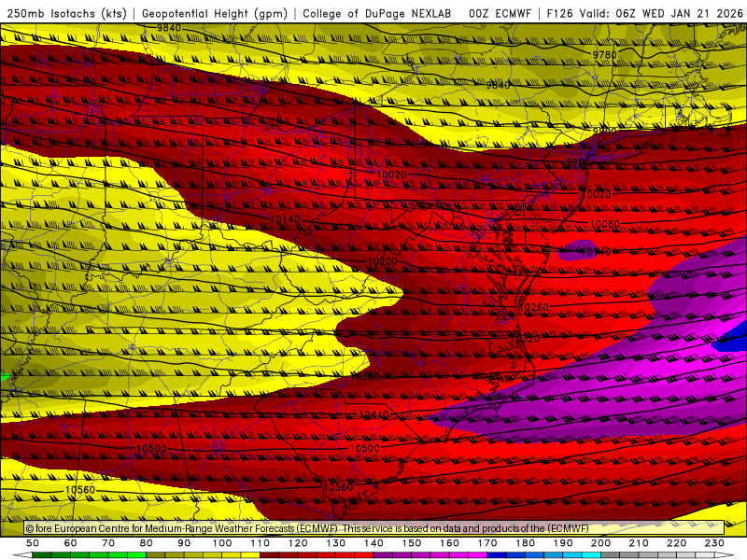Click the 'F126' forecast hour label

click(559, 14)
